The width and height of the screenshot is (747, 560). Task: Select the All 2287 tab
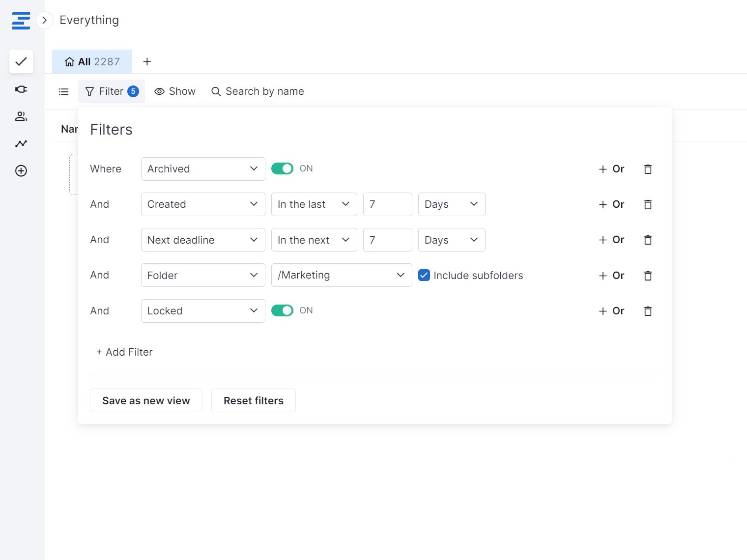pos(92,62)
